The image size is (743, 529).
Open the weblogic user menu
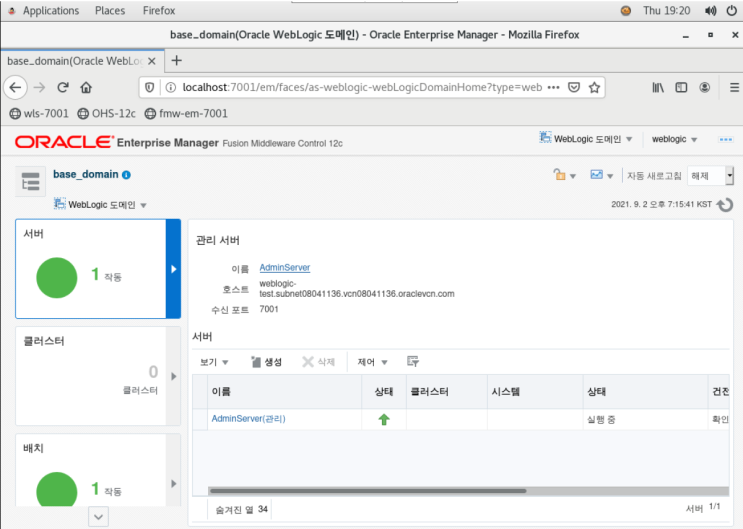click(x=674, y=139)
